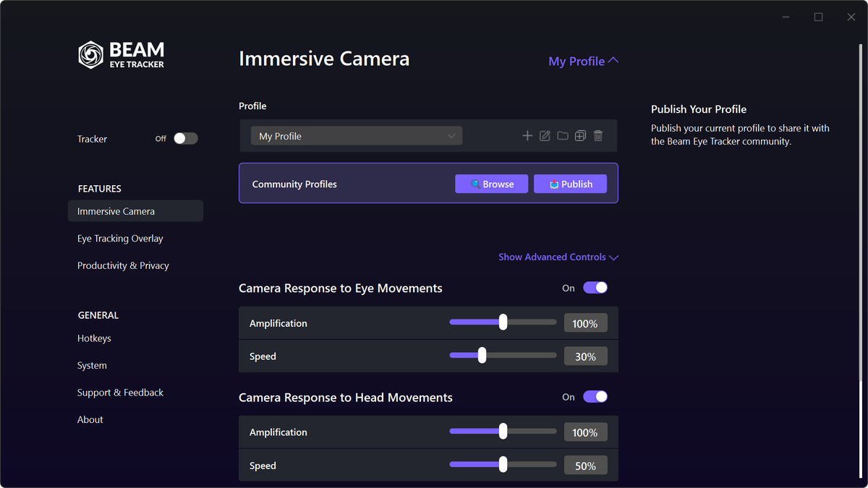Open Support & Feedback
The height and width of the screenshot is (488, 868).
point(120,392)
